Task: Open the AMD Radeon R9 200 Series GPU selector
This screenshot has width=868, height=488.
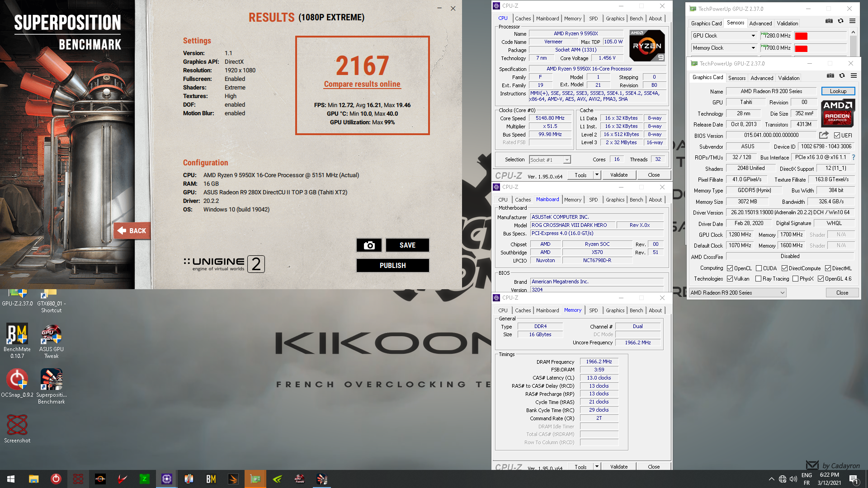Action: tap(737, 293)
